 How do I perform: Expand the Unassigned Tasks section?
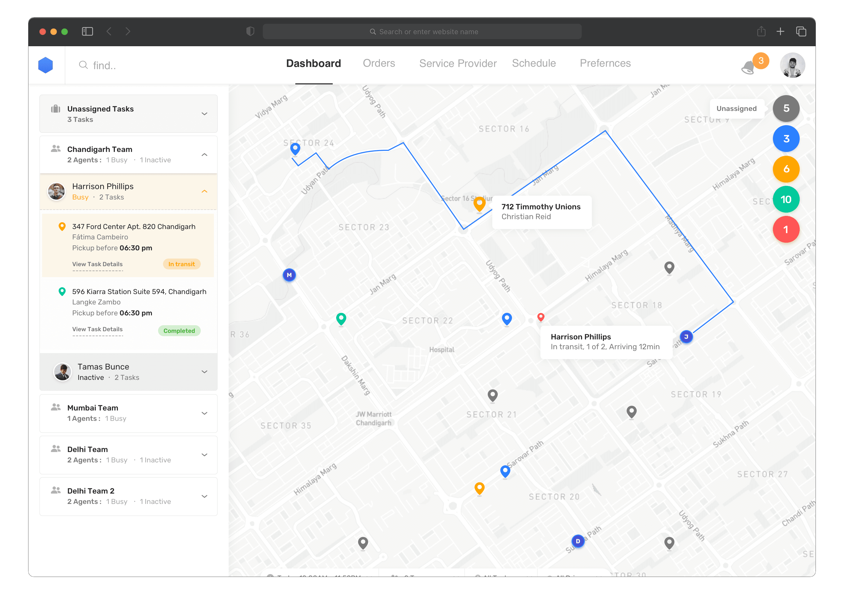click(205, 114)
